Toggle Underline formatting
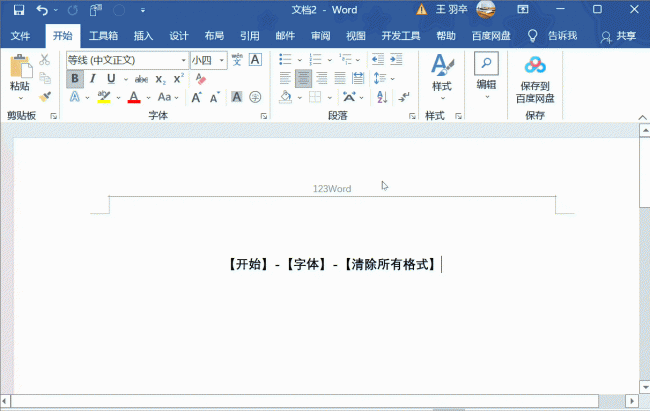The height and width of the screenshot is (411, 650). 111,78
